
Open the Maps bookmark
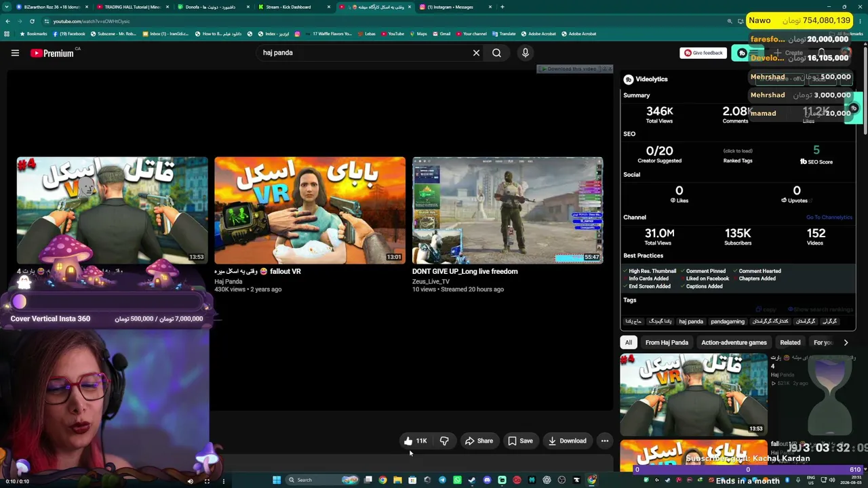coord(418,34)
